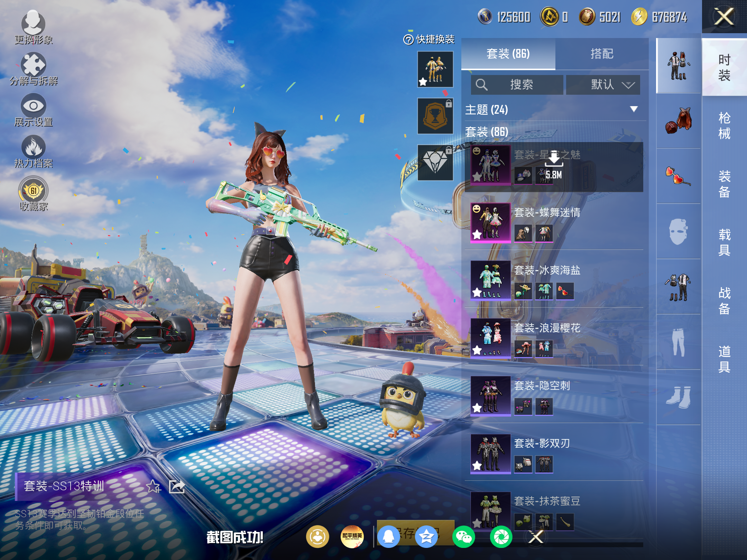Open the tops and jackets category
This screenshot has height=560, width=747.
coord(679,287)
